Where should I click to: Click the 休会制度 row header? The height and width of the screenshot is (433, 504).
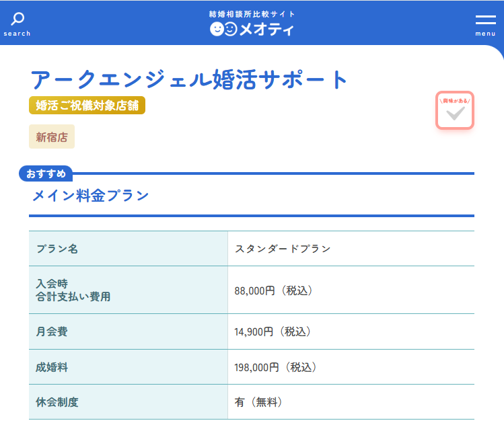(129, 402)
